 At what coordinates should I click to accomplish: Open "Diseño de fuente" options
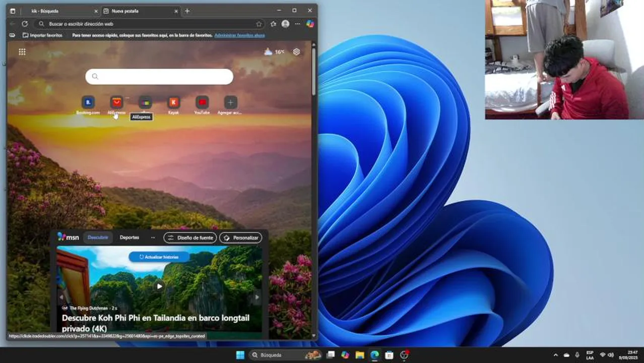click(x=190, y=237)
